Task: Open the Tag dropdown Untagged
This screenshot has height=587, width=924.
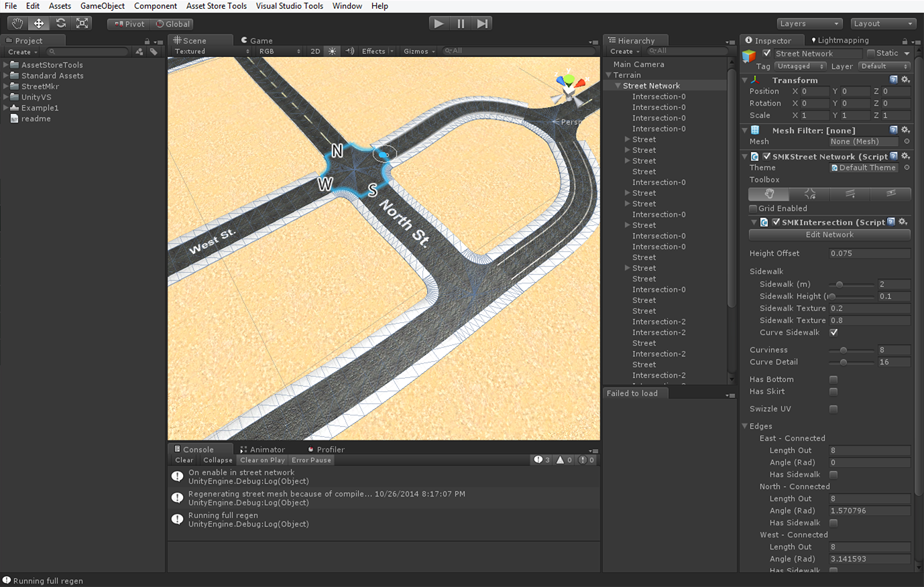Action: pyautogui.click(x=801, y=66)
